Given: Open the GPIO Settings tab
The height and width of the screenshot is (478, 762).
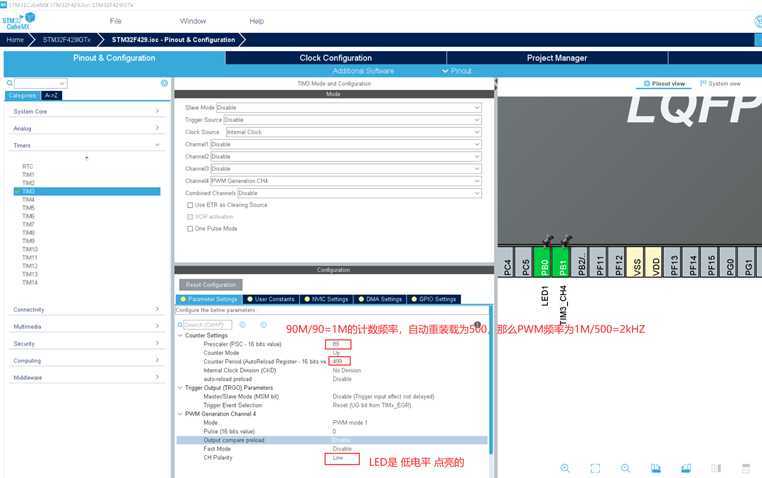Looking at the screenshot, I should point(433,299).
